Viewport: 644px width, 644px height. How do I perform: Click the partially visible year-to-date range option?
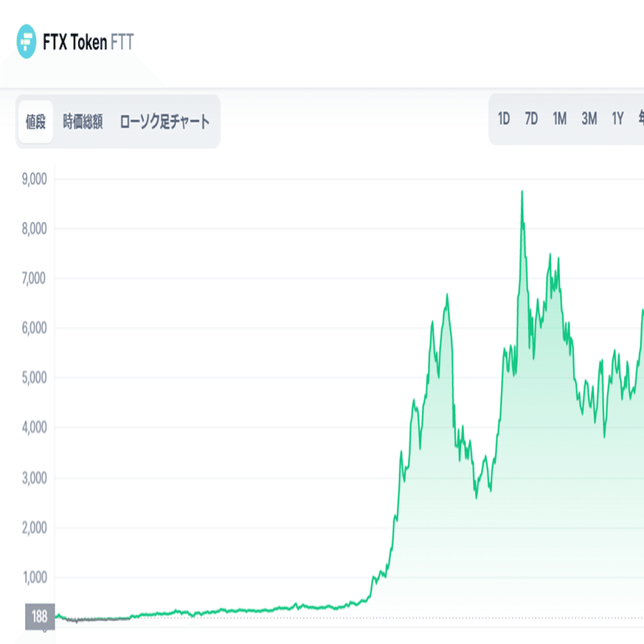(640, 118)
